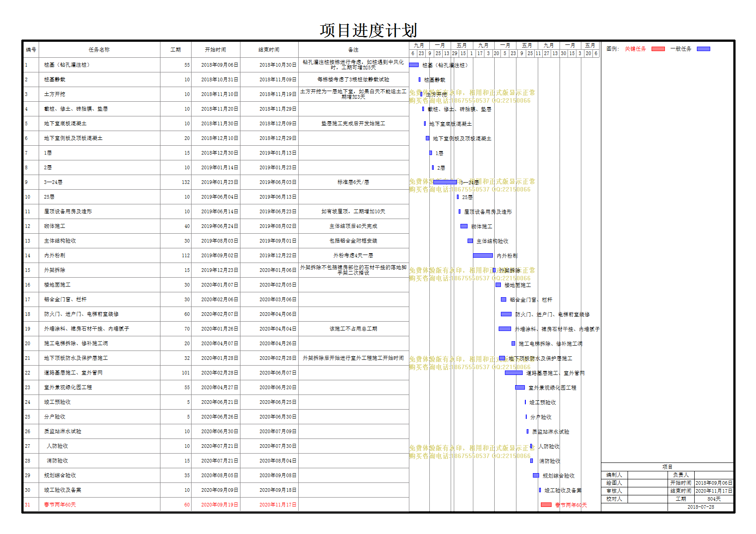Click row 2 task name 桩基静载

(55, 80)
